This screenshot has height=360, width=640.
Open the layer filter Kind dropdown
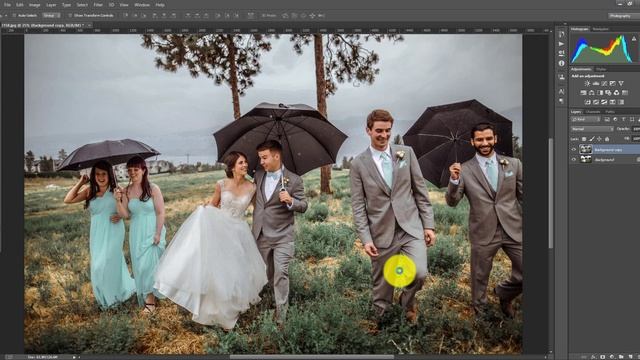coord(586,119)
